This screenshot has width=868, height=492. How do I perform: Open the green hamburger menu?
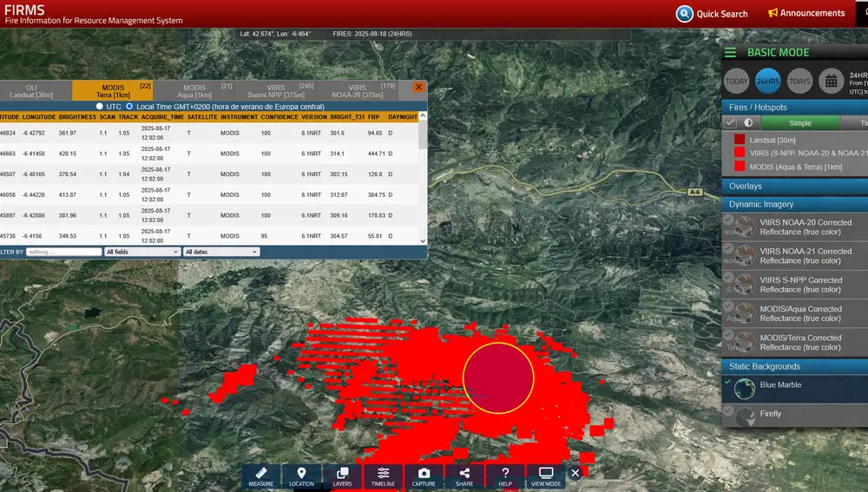(x=731, y=53)
